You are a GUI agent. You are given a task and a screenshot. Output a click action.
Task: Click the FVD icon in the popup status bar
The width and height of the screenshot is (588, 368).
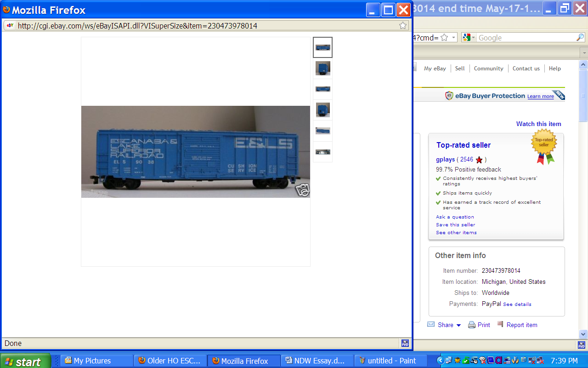405,343
